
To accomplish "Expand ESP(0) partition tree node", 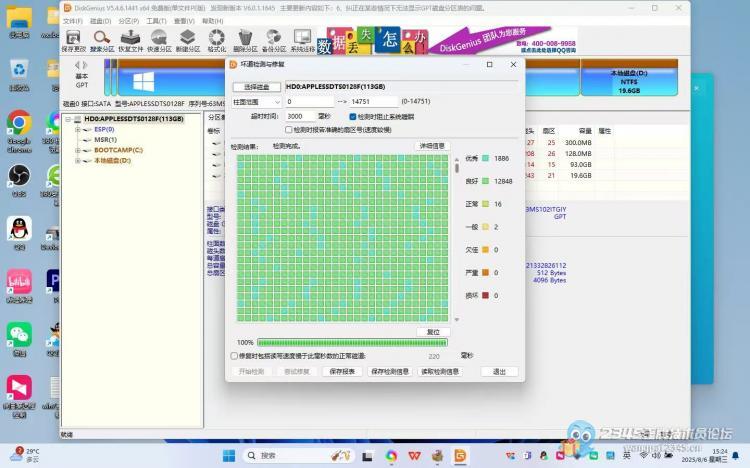I will pyautogui.click(x=77, y=129).
